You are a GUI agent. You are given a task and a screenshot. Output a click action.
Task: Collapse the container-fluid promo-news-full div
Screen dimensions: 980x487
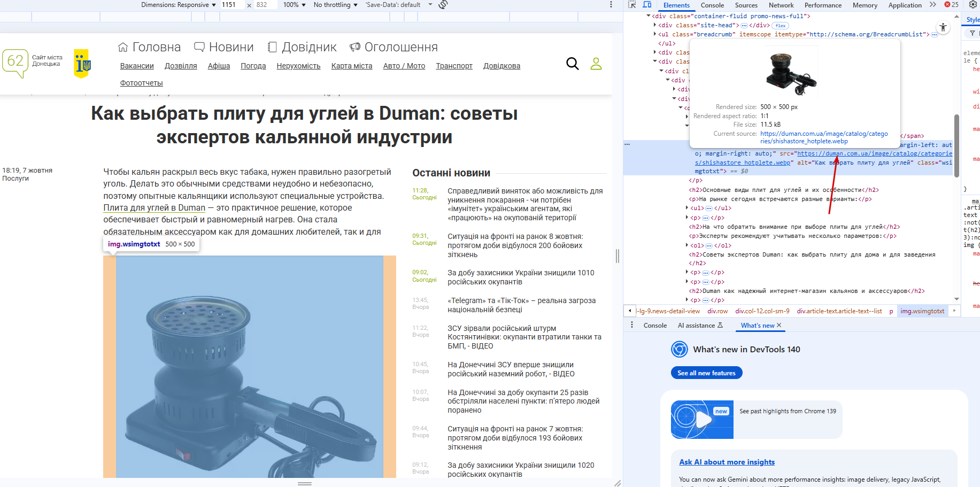click(x=649, y=16)
